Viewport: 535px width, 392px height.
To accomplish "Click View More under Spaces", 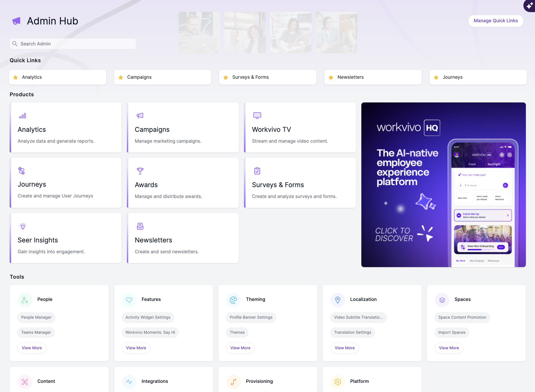I will coord(449,348).
